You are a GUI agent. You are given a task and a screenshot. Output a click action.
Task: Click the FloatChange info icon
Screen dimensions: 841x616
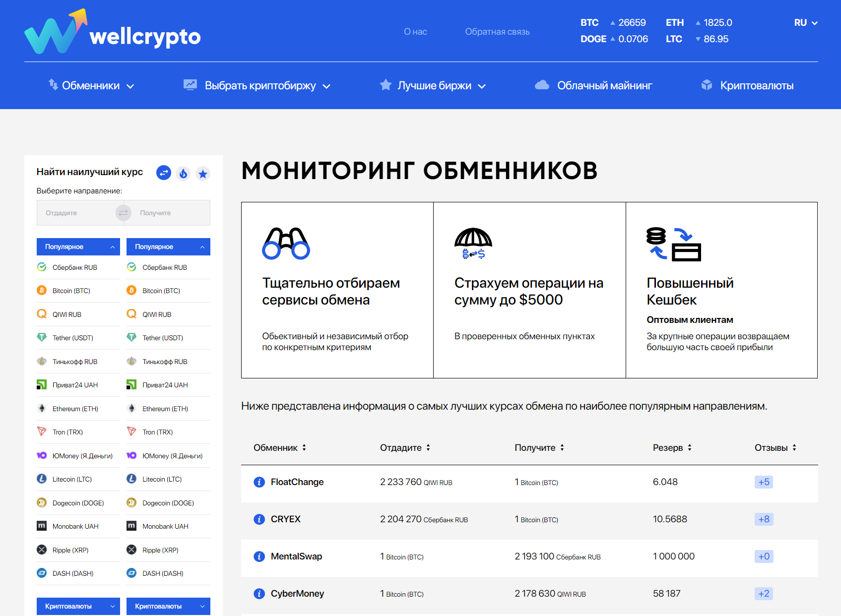point(259,482)
